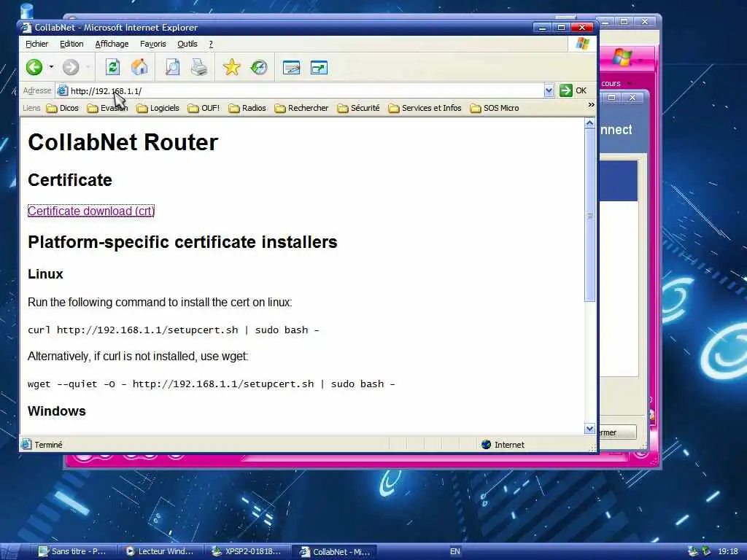This screenshot has height=560, width=747.
Task: Open the Services et Infos links folder
Action: pyautogui.click(x=425, y=108)
